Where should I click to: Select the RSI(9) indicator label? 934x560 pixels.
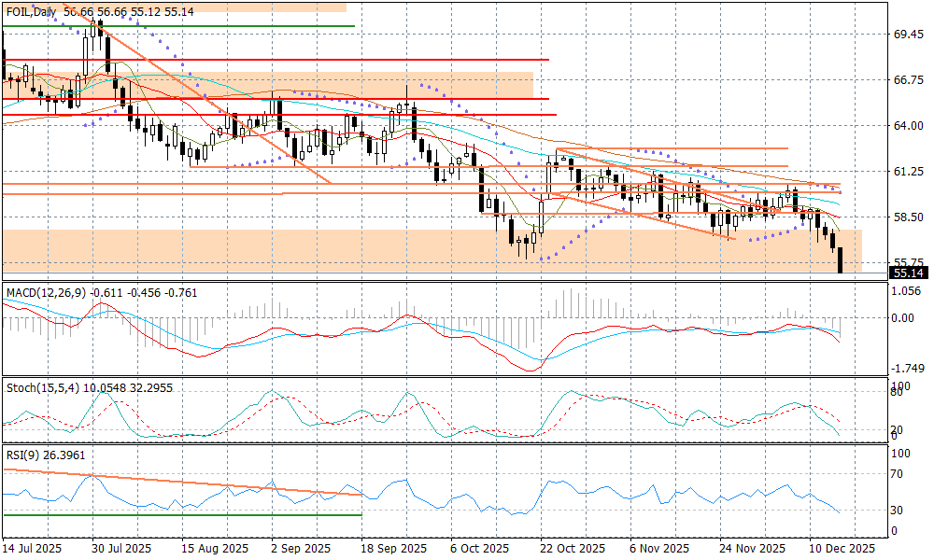(22, 455)
